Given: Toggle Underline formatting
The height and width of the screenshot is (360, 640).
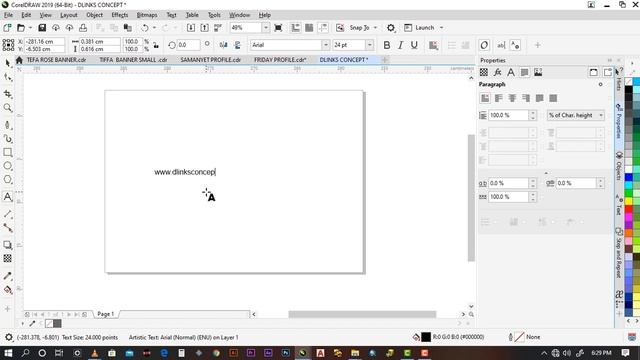Looking at the screenshot, I should point(414,45).
